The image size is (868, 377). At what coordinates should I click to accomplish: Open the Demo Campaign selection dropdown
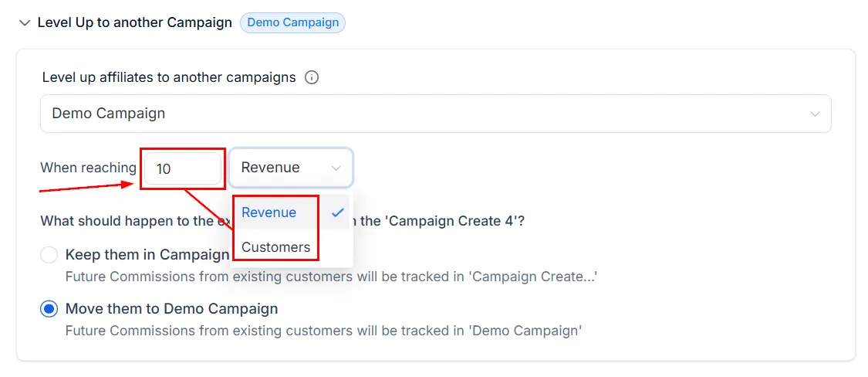(x=436, y=114)
